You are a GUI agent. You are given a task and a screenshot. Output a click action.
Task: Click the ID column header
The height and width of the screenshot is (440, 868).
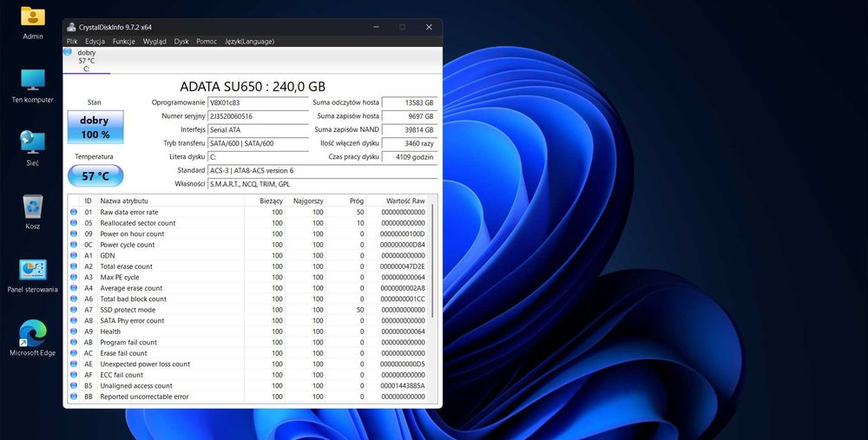click(88, 200)
